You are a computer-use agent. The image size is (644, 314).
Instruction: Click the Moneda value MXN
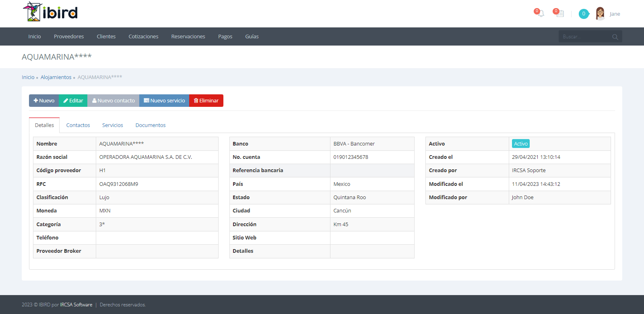pyautogui.click(x=105, y=211)
